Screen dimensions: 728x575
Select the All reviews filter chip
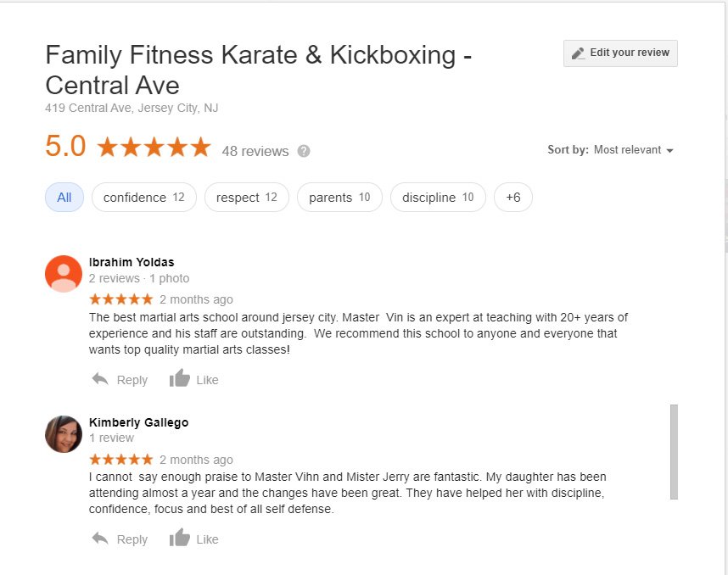(x=64, y=198)
